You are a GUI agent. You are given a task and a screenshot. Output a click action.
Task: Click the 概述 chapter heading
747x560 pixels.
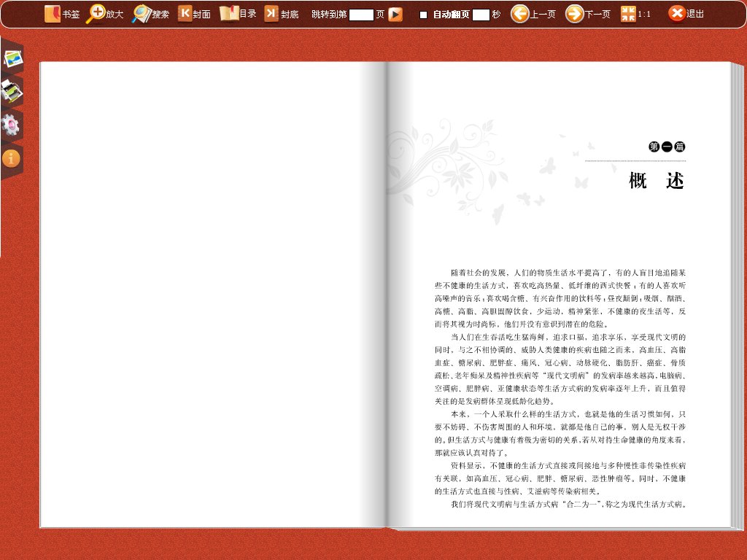[x=657, y=181]
